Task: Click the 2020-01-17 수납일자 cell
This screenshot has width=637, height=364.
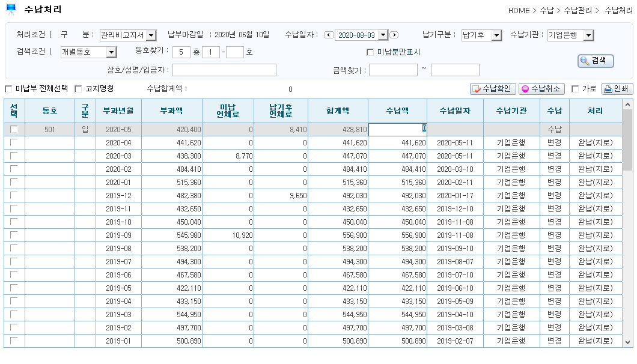Action: click(x=455, y=195)
